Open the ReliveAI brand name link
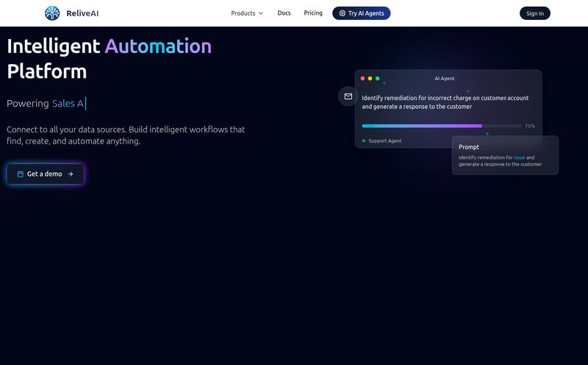The height and width of the screenshot is (365, 588). (x=82, y=13)
